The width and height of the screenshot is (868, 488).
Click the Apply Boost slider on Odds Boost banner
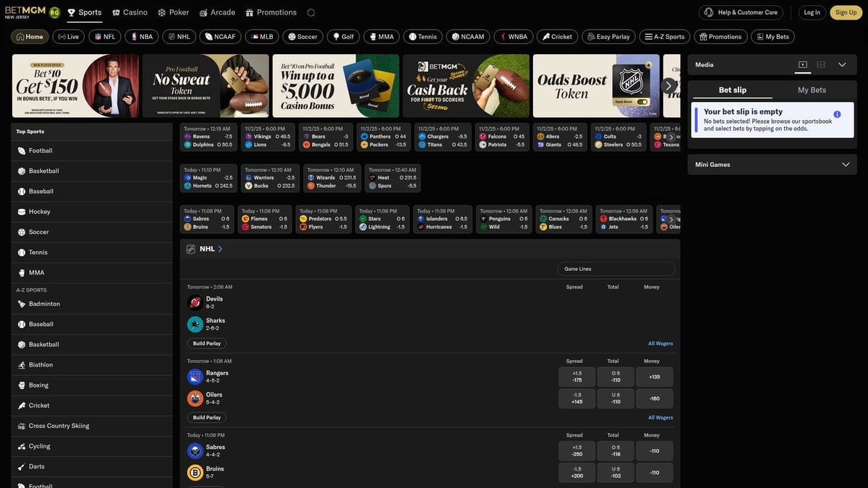(x=642, y=102)
